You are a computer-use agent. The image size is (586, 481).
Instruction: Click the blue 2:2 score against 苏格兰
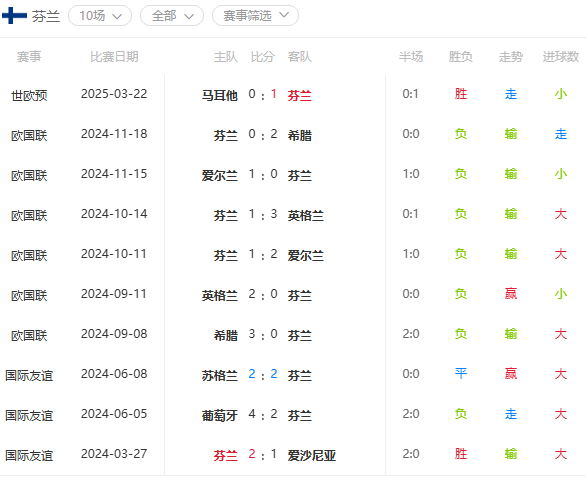263,374
